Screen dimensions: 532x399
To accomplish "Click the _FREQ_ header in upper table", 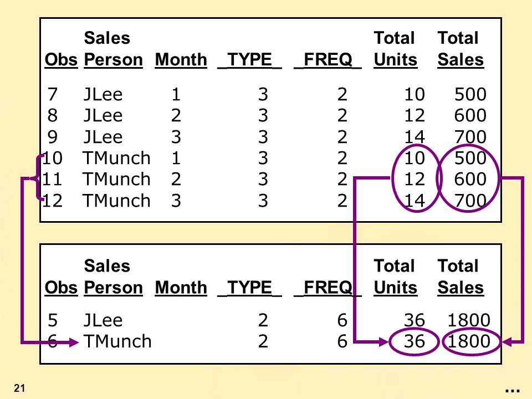I will coord(328,60).
